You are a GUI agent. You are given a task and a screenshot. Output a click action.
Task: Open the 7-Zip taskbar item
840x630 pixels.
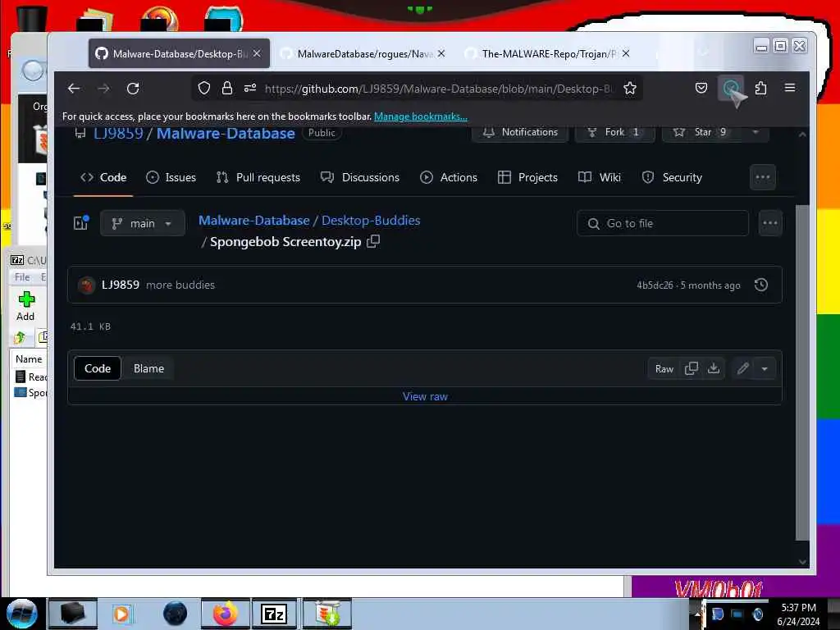coord(274,614)
